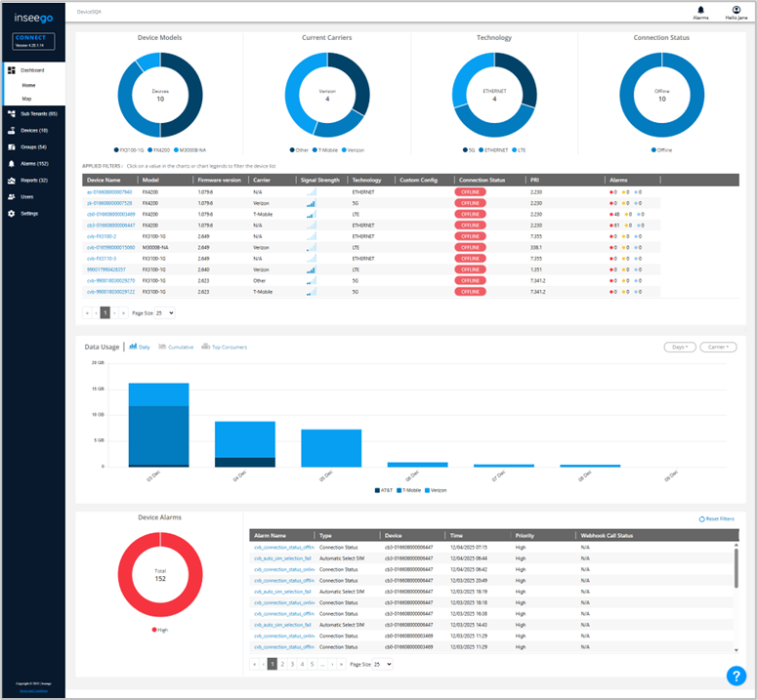
Task: Open the Days dropdown in Data Usage
Action: click(x=677, y=347)
